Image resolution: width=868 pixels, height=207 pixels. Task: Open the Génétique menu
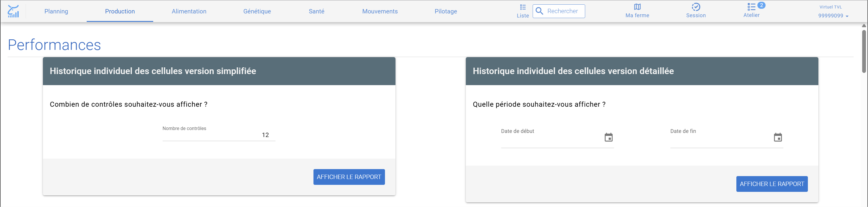pos(257,11)
